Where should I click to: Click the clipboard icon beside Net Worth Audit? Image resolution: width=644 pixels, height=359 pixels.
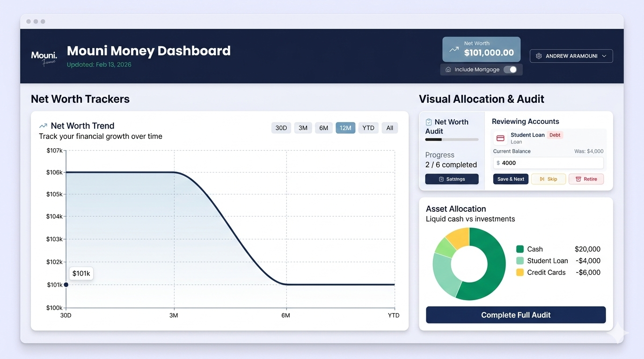429,122
